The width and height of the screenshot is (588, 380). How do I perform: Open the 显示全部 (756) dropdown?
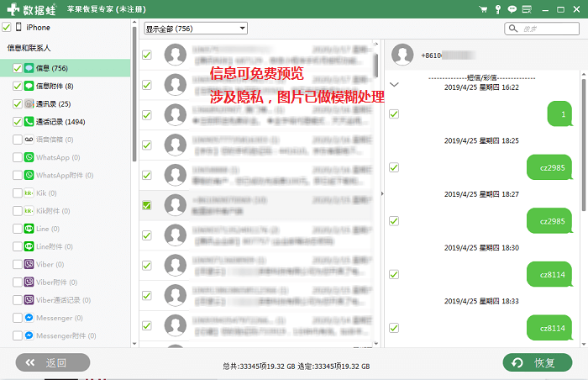point(196,29)
